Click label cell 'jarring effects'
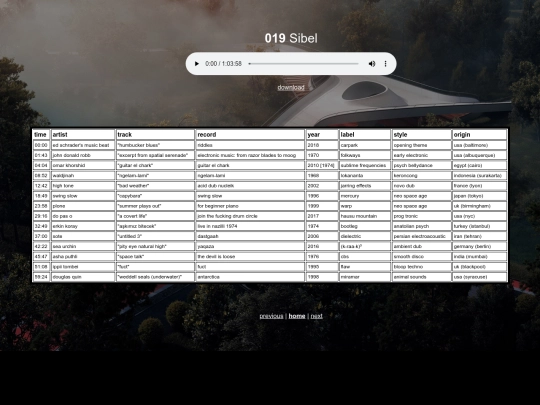The height and width of the screenshot is (405, 540). click(x=365, y=186)
